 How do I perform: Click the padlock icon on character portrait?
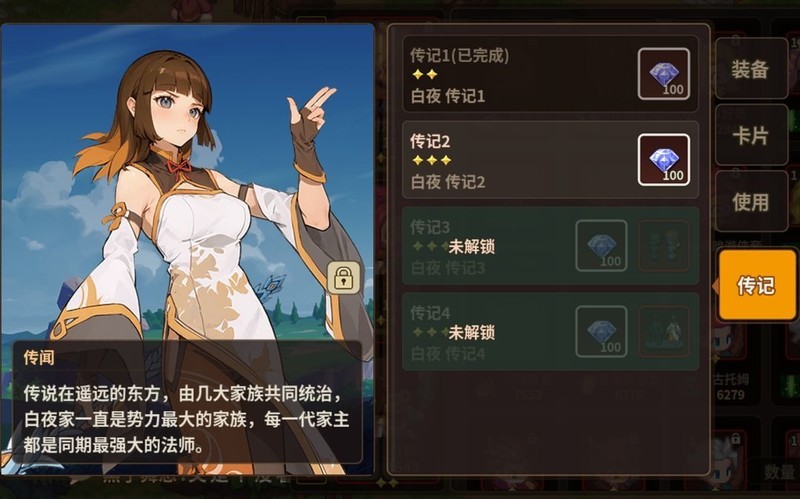(343, 278)
